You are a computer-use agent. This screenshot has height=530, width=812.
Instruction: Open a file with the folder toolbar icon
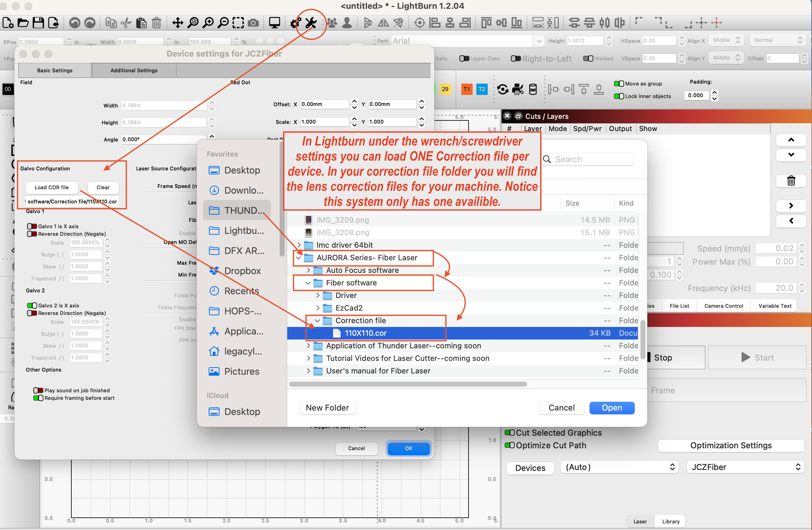click(23, 23)
